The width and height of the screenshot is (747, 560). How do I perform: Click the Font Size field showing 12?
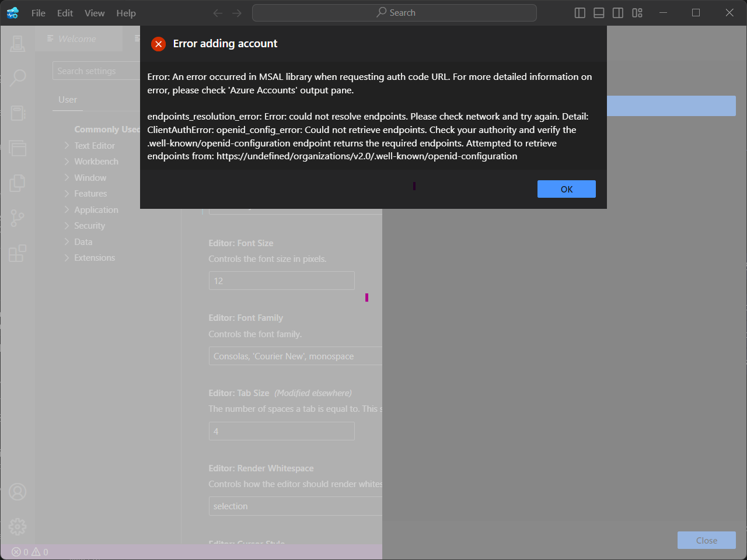(x=282, y=281)
